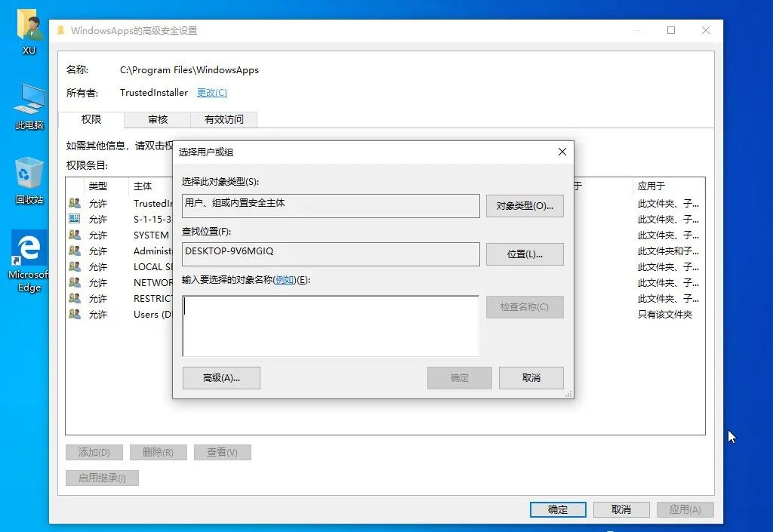This screenshot has height=532, width=773.
Task: Open the XU user folder desktop icon
Action: (29, 30)
